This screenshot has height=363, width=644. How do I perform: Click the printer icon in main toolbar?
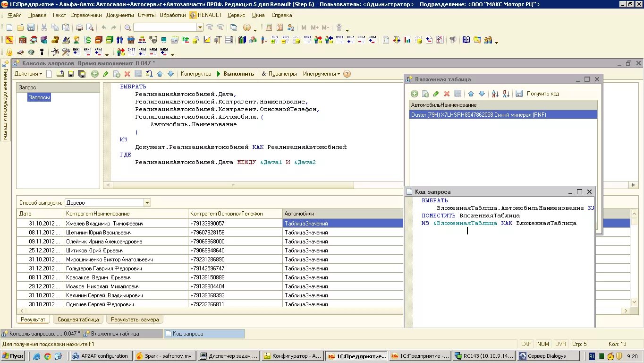tap(79, 28)
